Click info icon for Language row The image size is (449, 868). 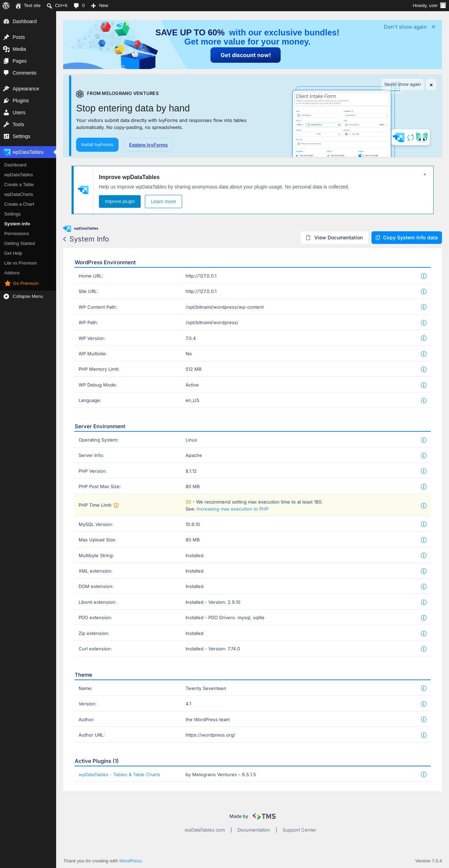click(424, 401)
